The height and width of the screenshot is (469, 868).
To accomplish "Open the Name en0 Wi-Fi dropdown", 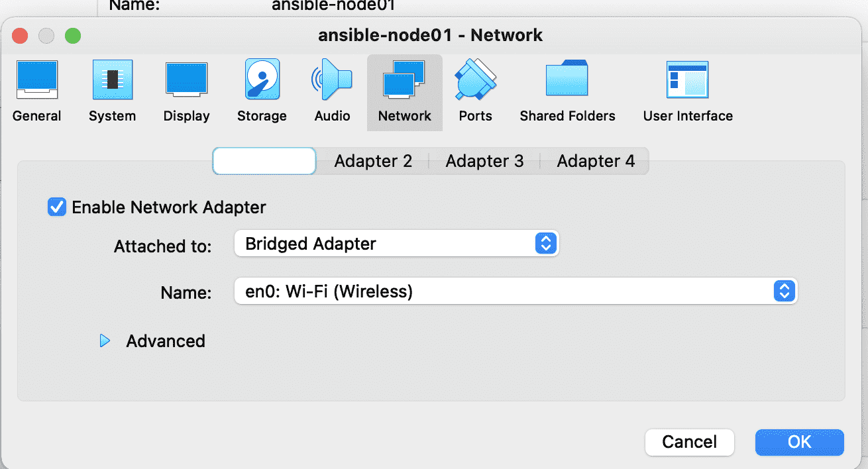I will [x=516, y=291].
